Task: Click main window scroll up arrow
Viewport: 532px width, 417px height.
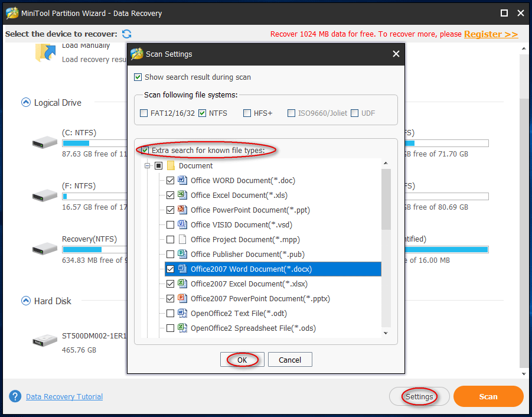Action: 524,49
